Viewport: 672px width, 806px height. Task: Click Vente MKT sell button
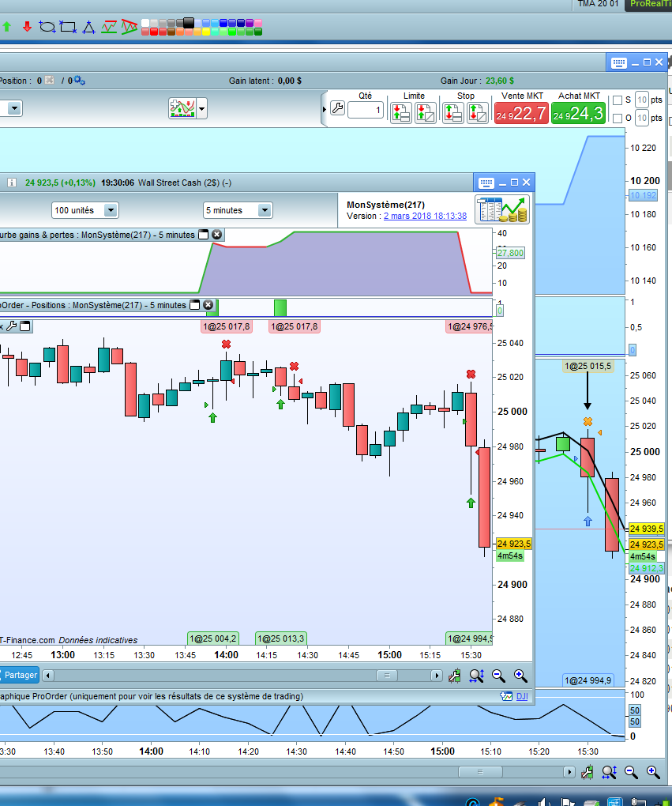pyautogui.click(x=521, y=113)
